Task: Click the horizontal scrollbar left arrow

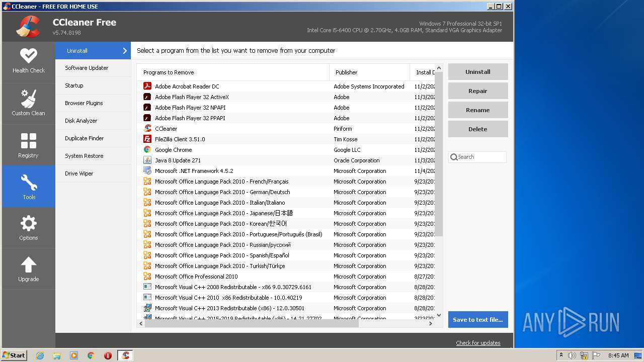Action: coord(141,324)
